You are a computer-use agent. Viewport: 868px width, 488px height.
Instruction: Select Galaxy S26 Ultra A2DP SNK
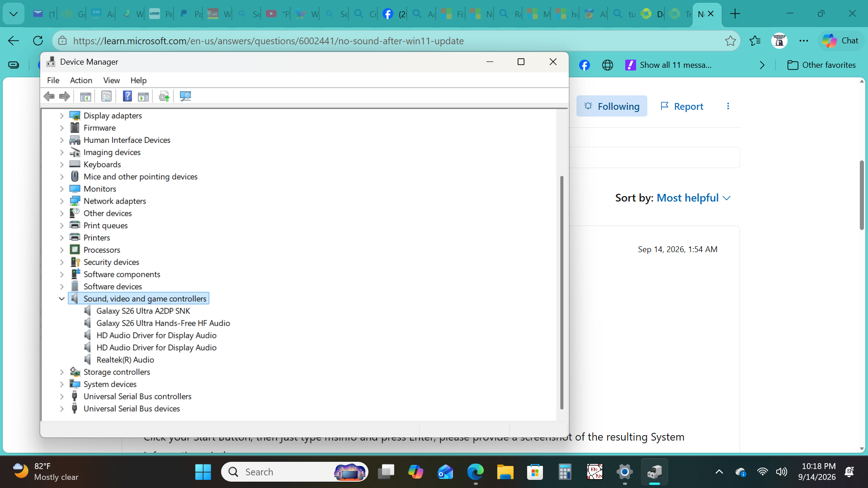point(143,311)
